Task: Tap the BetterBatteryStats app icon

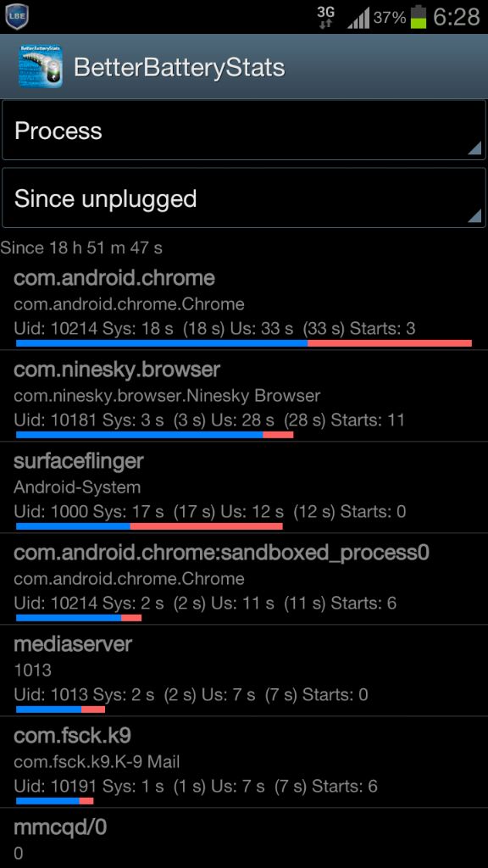Action: pos(41,66)
